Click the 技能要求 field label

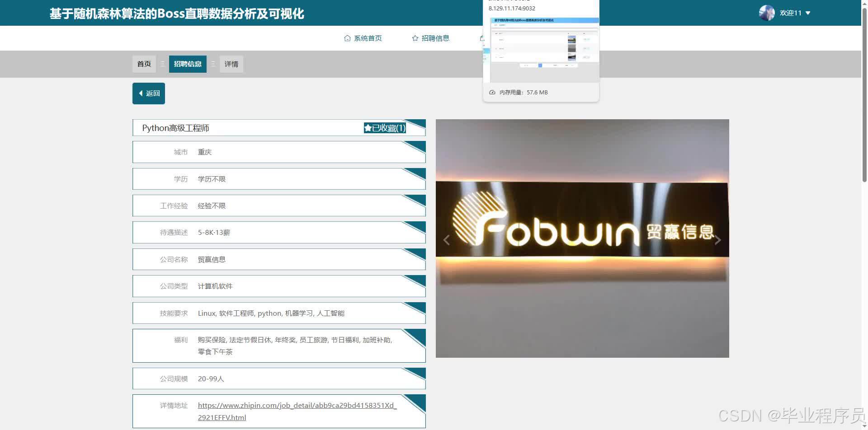[174, 313]
